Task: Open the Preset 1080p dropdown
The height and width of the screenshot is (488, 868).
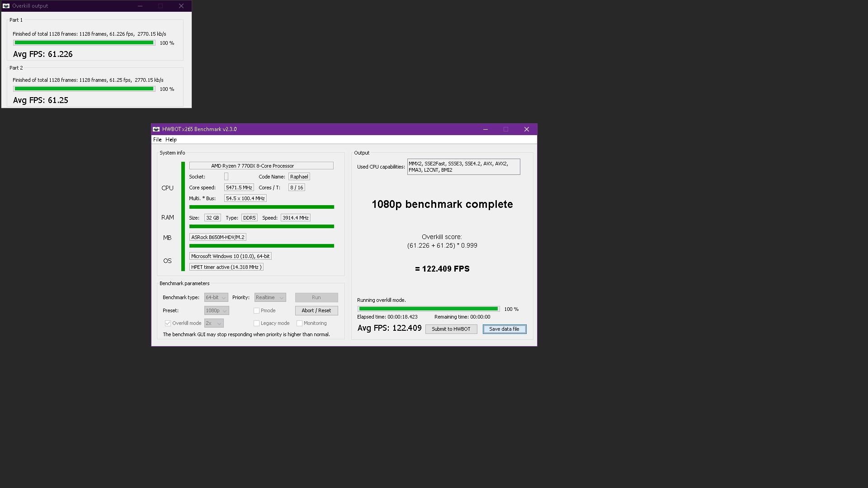Action: [x=217, y=310]
